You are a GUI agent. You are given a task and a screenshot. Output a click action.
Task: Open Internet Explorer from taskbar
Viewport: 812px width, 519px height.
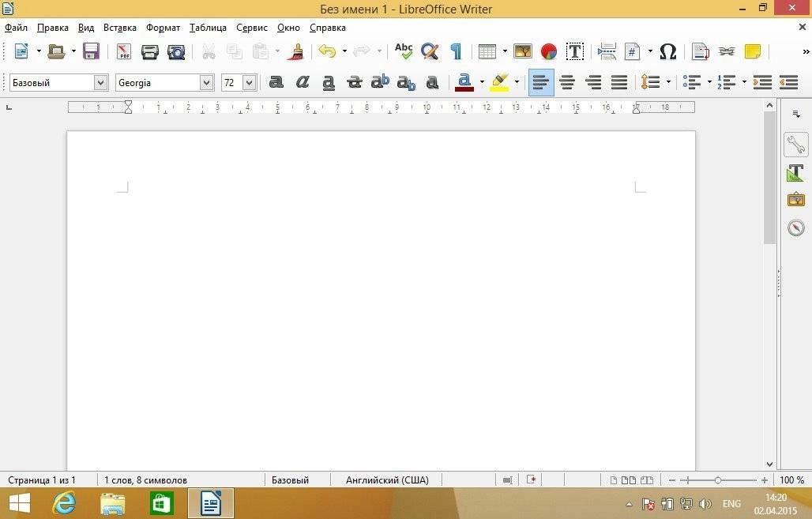point(64,503)
